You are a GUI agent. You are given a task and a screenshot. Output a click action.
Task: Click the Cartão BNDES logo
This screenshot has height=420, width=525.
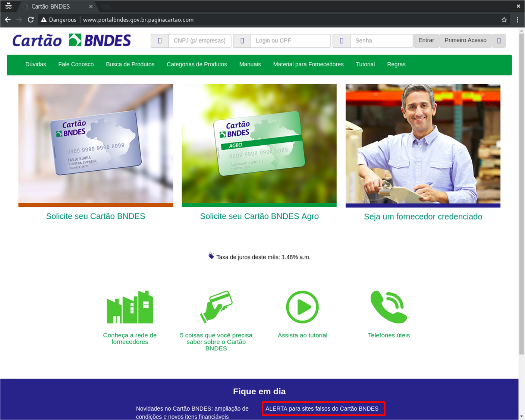72,40
